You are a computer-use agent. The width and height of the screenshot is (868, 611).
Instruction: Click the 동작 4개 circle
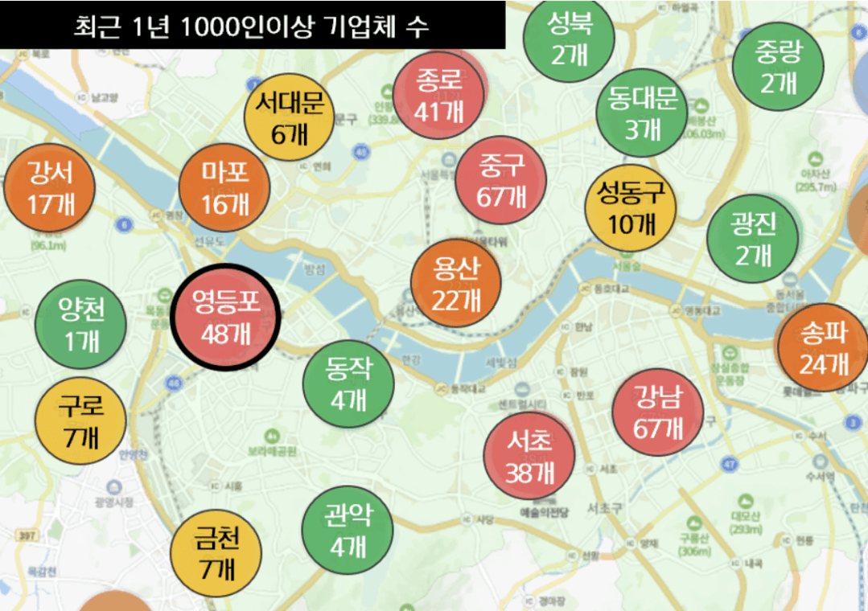[349, 384]
